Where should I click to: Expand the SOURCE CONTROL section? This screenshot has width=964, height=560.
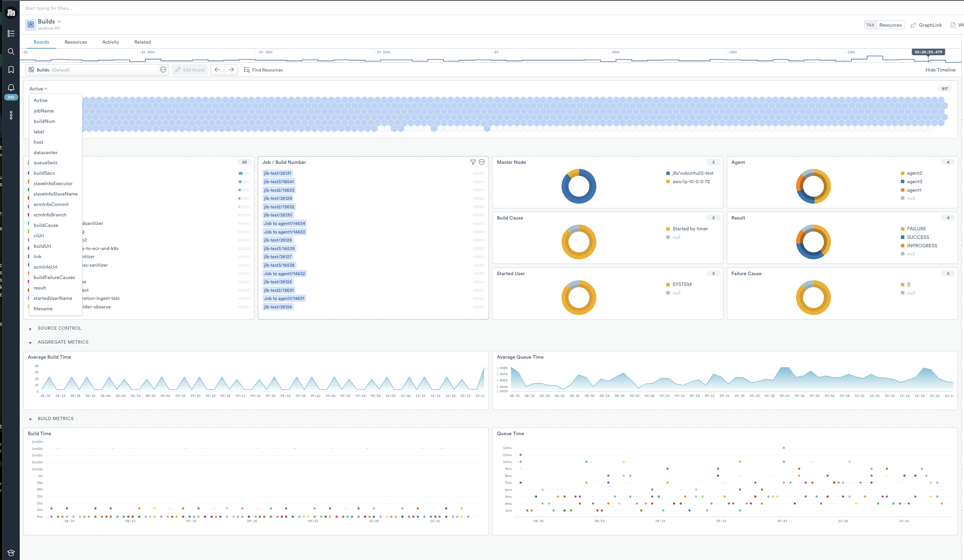[x=30, y=329]
